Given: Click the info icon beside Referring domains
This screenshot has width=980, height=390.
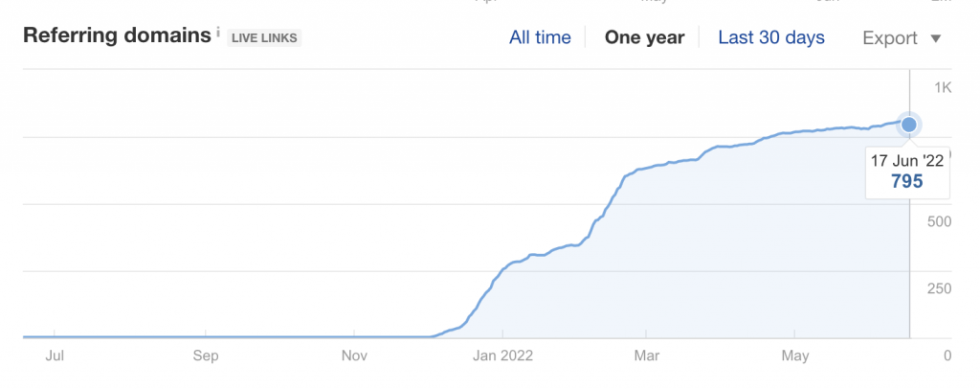Looking at the screenshot, I should (218, 34).
